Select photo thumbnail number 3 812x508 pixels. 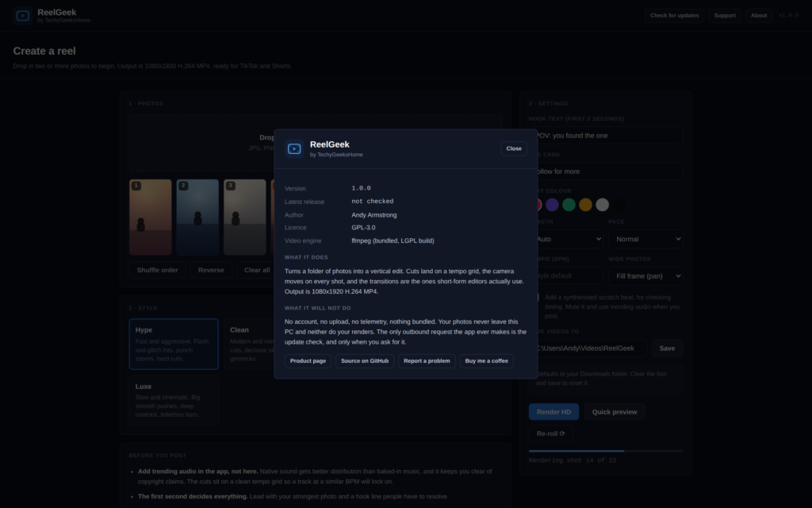tap(244, 217)
